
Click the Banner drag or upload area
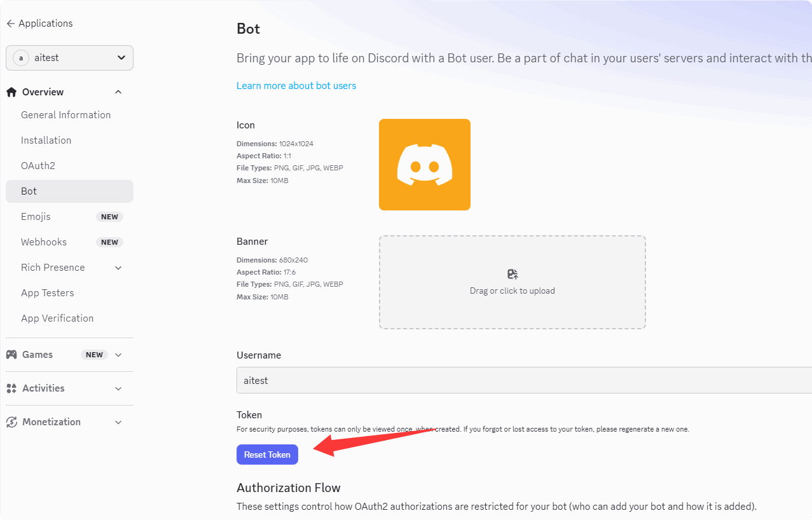pos(513,282)
